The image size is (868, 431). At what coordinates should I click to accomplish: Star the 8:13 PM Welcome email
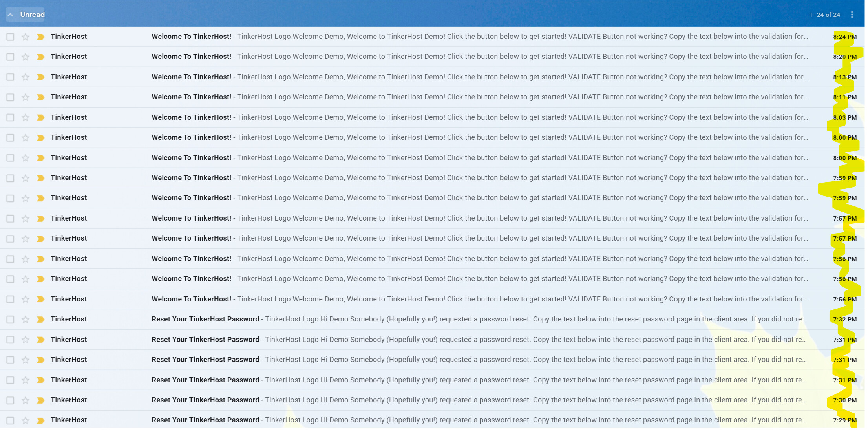click(26, 77)
